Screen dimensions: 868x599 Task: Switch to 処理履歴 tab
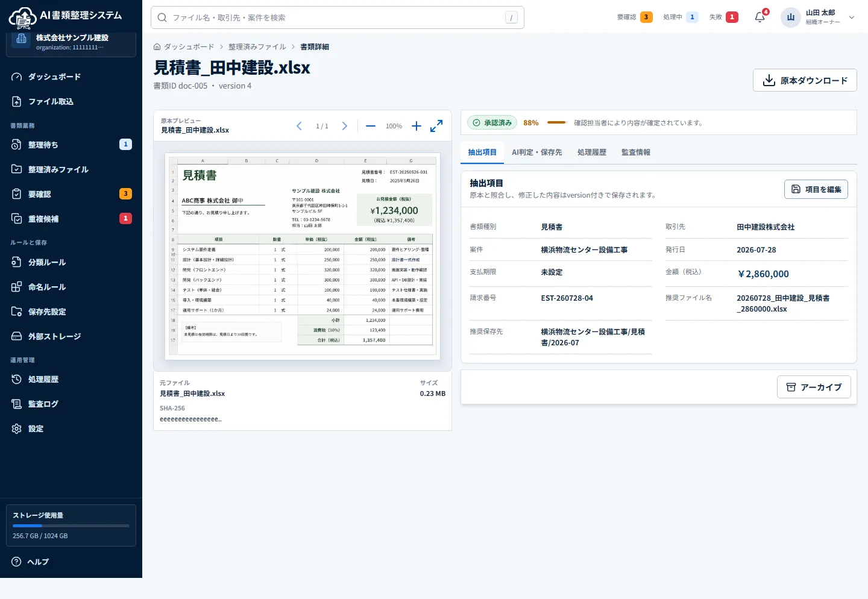click(x=592, y=152)
